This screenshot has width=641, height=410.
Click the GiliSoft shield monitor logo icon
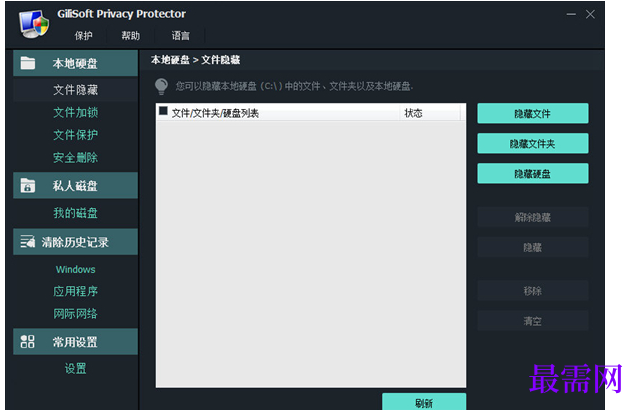pyautogui.click(x=34, y=24)
